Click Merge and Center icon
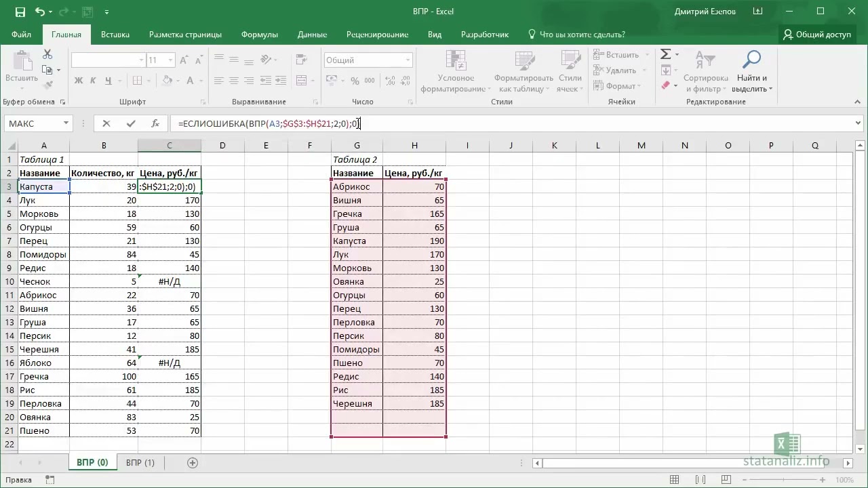The image size is (868, 488). pos(302,81)
